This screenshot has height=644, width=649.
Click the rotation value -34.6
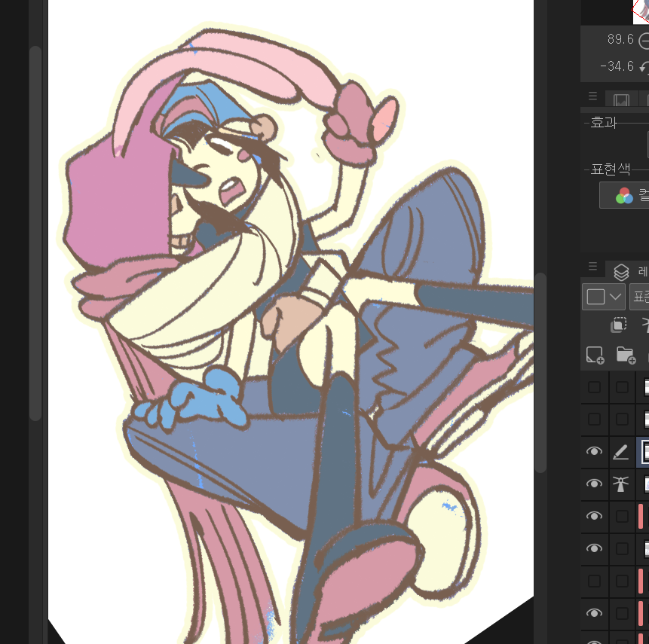tap(617, 66)
